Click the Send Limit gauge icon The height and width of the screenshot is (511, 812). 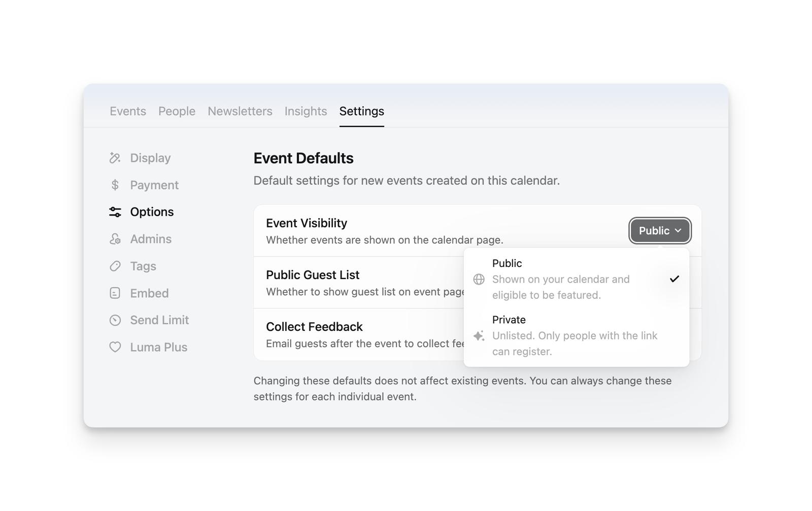tap(115, 320)
